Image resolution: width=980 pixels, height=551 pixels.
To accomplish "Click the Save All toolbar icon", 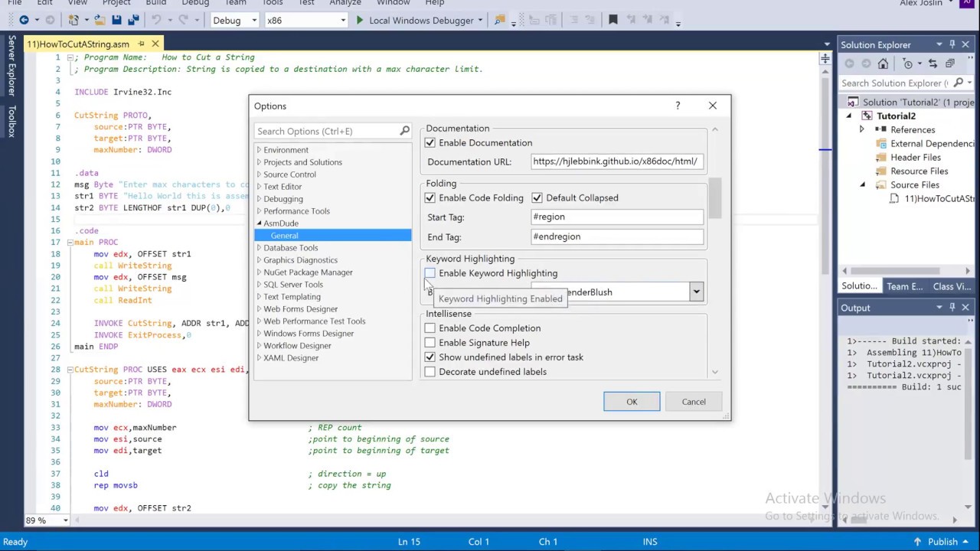I will tap(132, 20).
